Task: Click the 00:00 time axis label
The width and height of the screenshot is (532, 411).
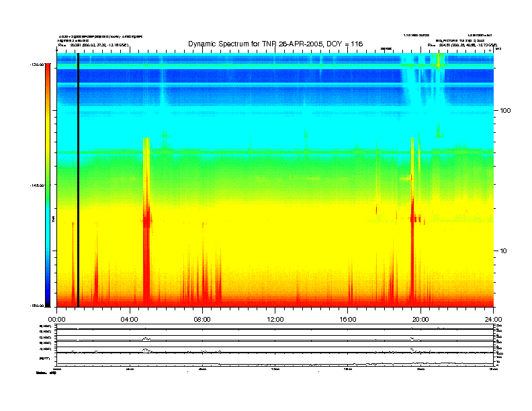Action: point(56,320)
